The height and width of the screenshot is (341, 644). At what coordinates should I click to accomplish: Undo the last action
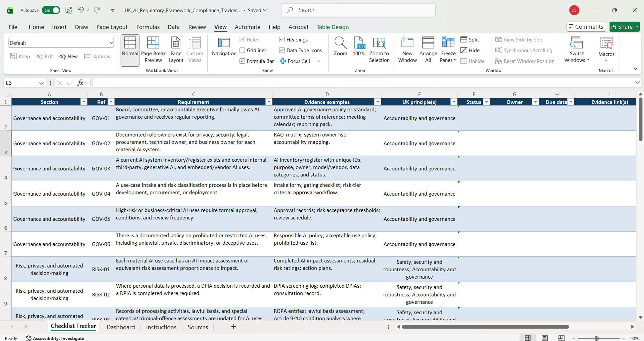(80, 10)
